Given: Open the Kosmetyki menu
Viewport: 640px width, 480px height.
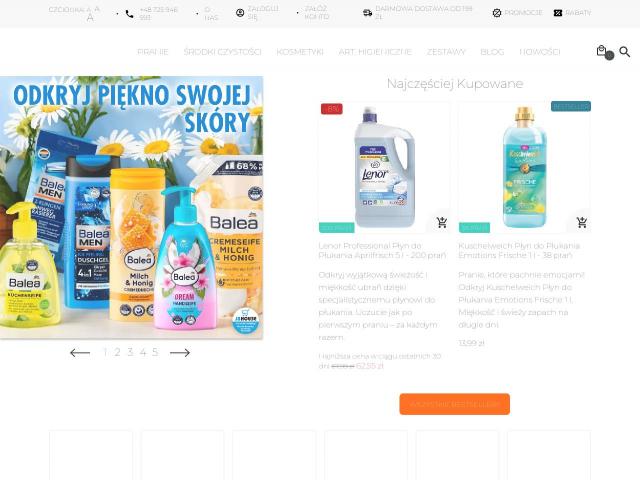Looking at the screenshot, I should tap(300, 52).
